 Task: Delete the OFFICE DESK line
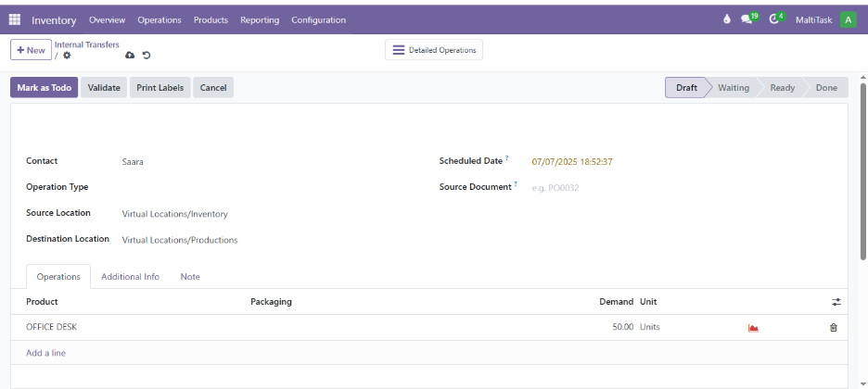click(x=833, y=328)
